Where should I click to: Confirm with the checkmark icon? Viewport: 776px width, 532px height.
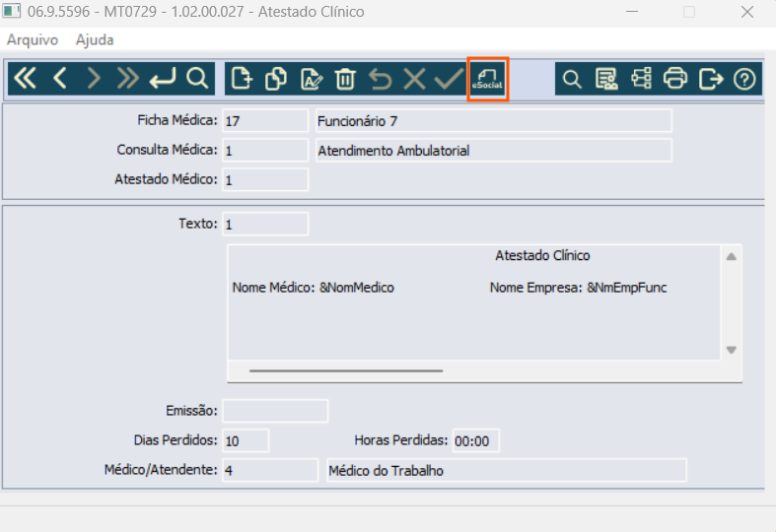(449, 79)
